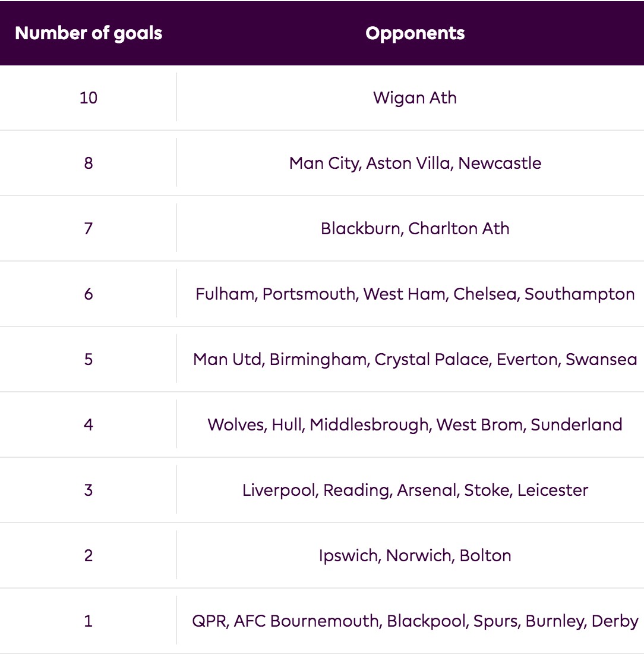Click the 1 goal cell
The image size is (644, 654).
click(x=89, y=621)
